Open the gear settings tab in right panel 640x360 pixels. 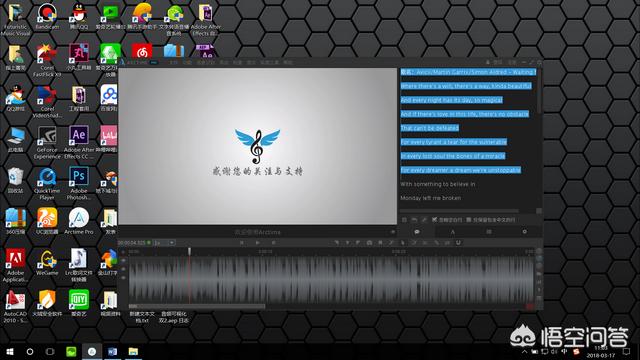[524, 232]
